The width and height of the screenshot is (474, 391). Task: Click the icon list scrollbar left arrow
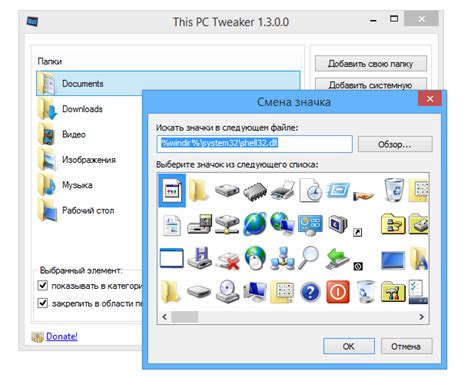[164, 316]
